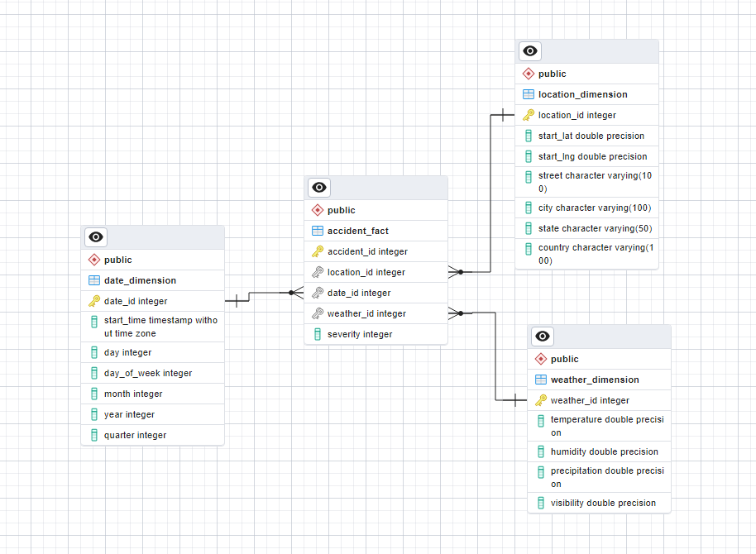Image resolution: width=756 pixels, height=554 pixels.
Task: Click the foreign key icon of accident_fact location_id
Action: click(x=318, y=272)
